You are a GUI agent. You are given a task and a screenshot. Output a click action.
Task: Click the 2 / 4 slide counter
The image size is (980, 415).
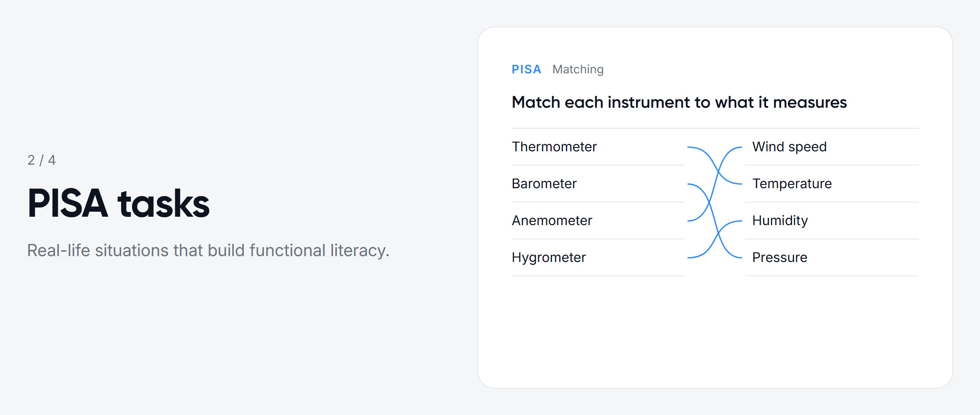tap(42, 160)
